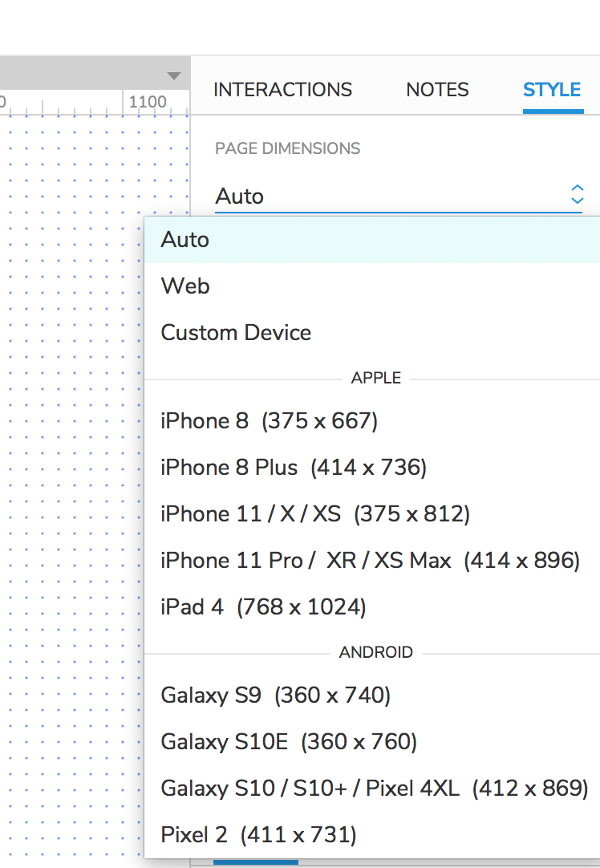The height and width of the screenshot is (868, 600).
Task: Select the Style tab
Action: point(552,90)
